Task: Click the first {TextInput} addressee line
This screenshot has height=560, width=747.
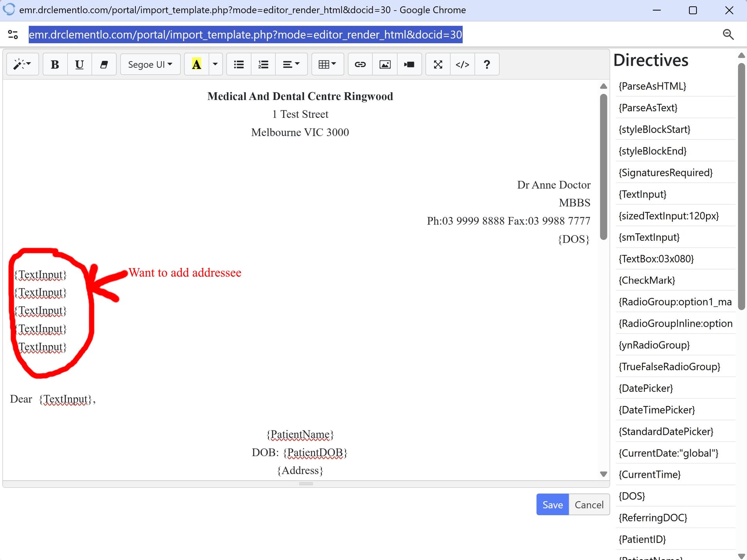Action: click(x=41, y=275)
